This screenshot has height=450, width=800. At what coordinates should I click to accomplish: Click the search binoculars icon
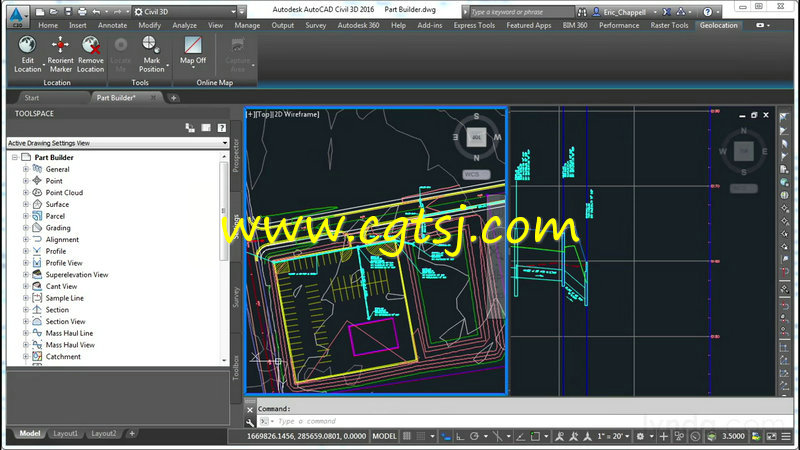[x=582, y=12]
